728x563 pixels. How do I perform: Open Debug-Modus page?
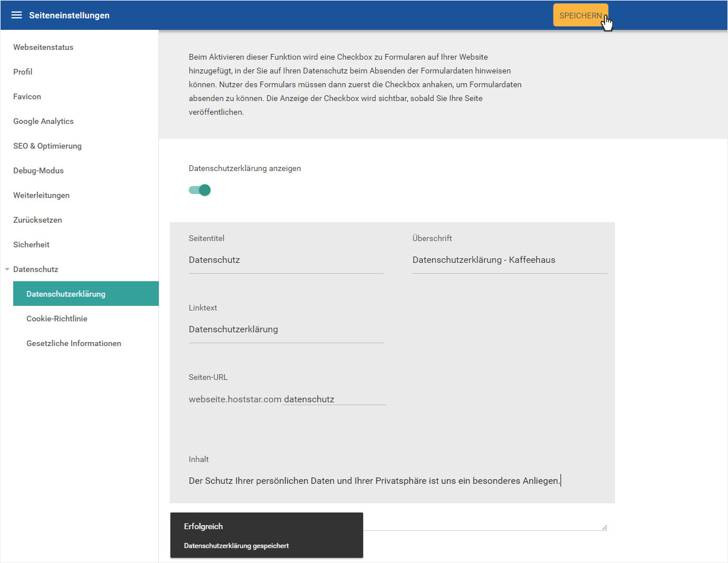(x=38, y=170)
